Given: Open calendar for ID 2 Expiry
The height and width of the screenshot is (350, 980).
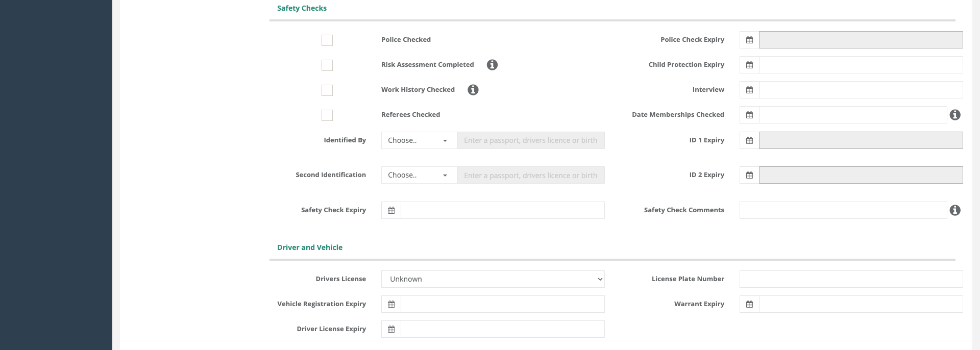Looking at the screenshot, I should pos(749,175).
